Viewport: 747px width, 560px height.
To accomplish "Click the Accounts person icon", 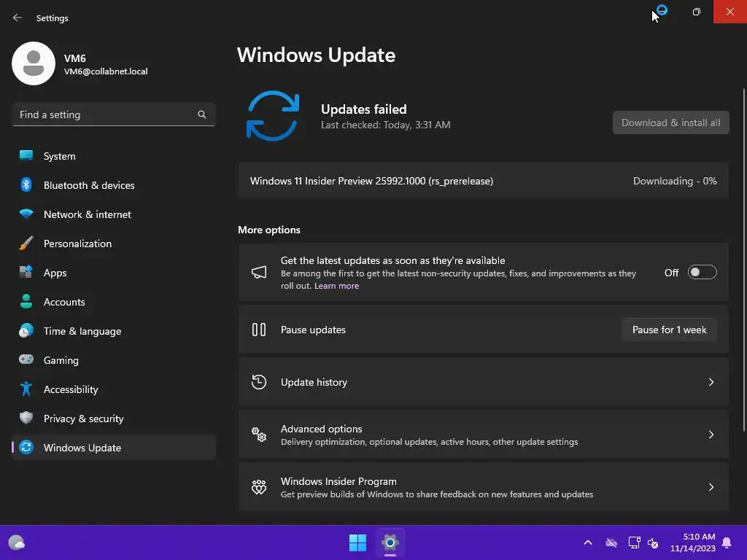I will tap(26, 301).
